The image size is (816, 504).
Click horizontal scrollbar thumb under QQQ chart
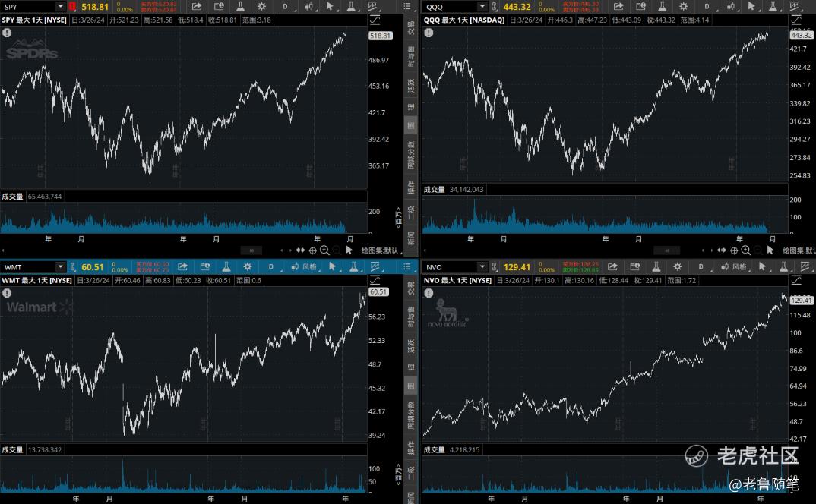[x=666, y=250]
